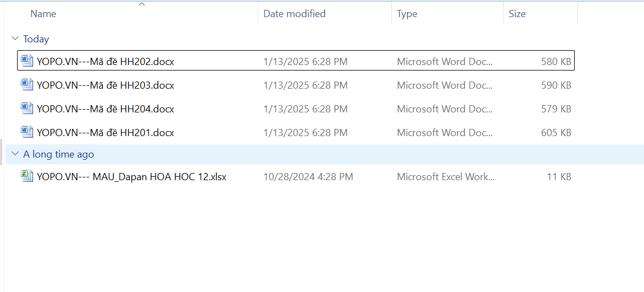Click the 'A long time ago' group label
The height and width of the screenshot is (292, 644).
58,154
